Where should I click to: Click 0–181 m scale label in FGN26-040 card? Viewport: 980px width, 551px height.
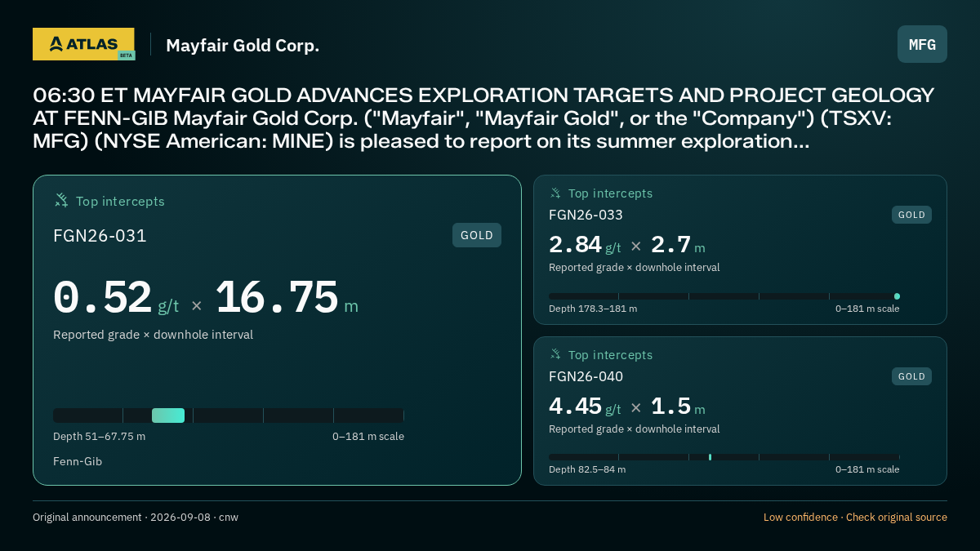[867, 469]
